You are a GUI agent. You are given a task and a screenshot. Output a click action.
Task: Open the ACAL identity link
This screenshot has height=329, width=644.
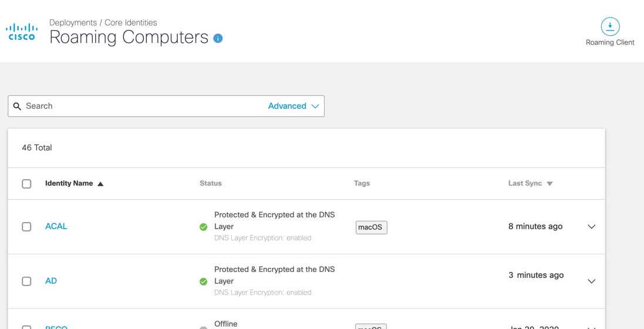point(56,226)
